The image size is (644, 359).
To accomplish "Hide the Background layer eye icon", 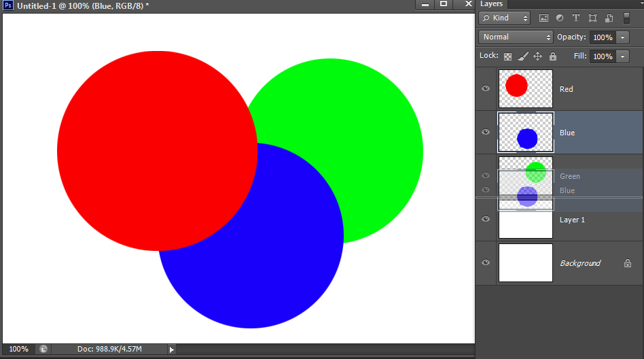I will (x=486, y=263).
